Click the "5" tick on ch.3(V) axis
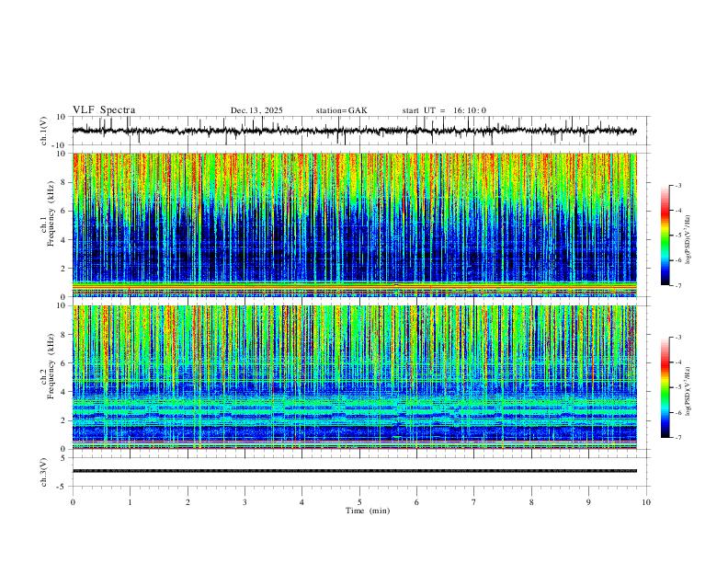 click(x=63, y=458)
